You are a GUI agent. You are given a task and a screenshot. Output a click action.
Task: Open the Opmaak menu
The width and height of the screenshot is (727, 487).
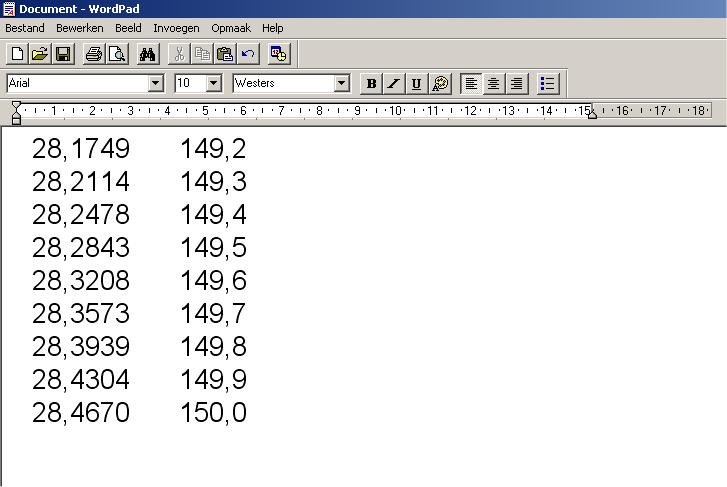tap(230, 28)
